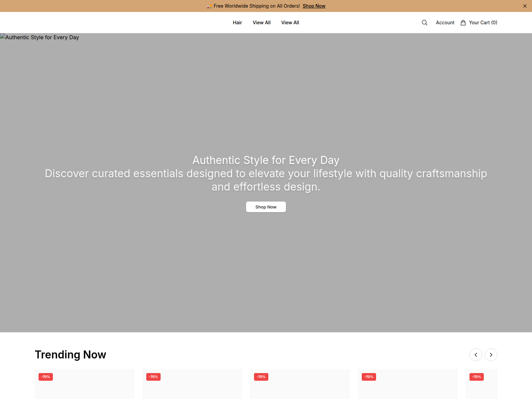The width and height of the screenshot is (532, 399).
Task: Go to previous Trending Now slide
Action: click(x=476, y=355)
